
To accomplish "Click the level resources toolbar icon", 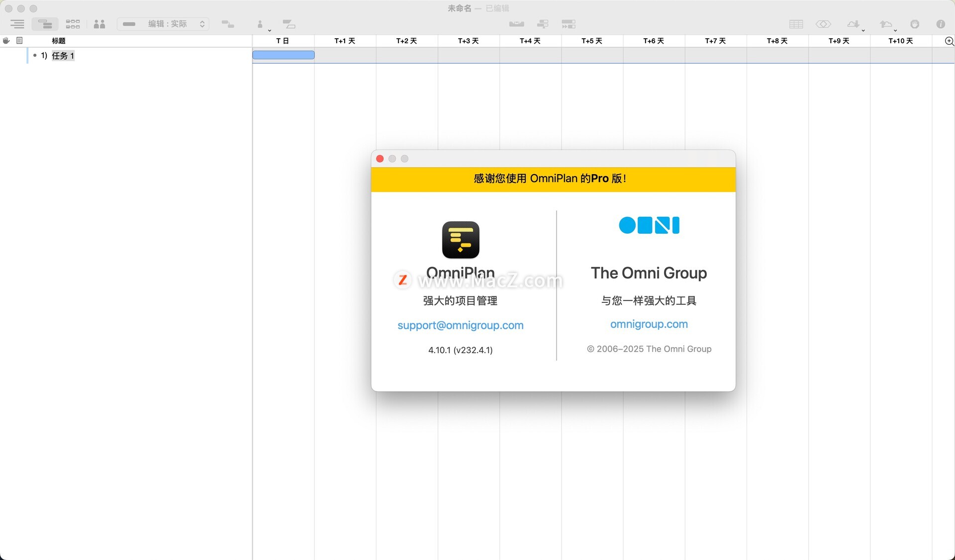I will pos(516,24).
